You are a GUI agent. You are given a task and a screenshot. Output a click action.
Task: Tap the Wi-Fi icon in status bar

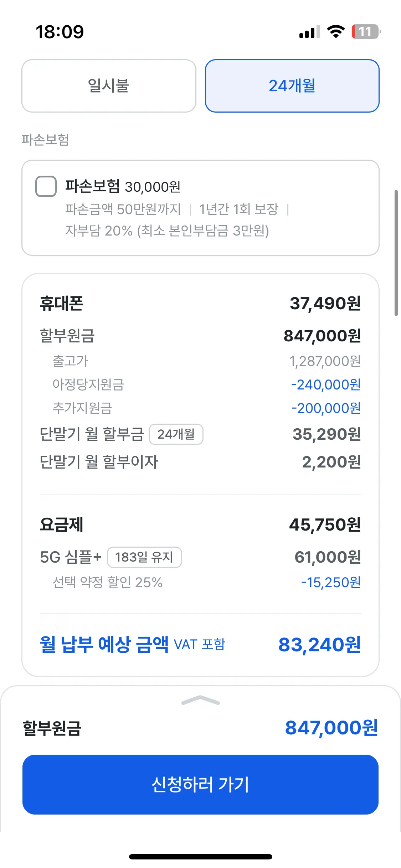[x=335, y=32]
